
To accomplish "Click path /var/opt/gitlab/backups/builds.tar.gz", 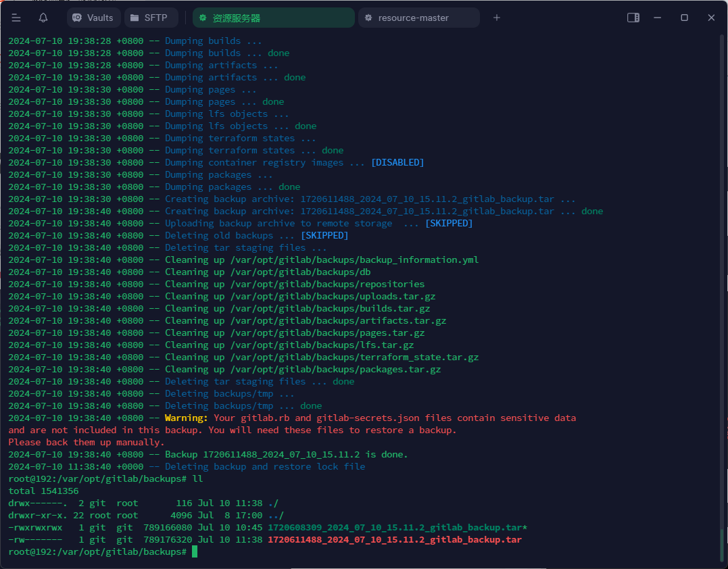I will 330,308.
